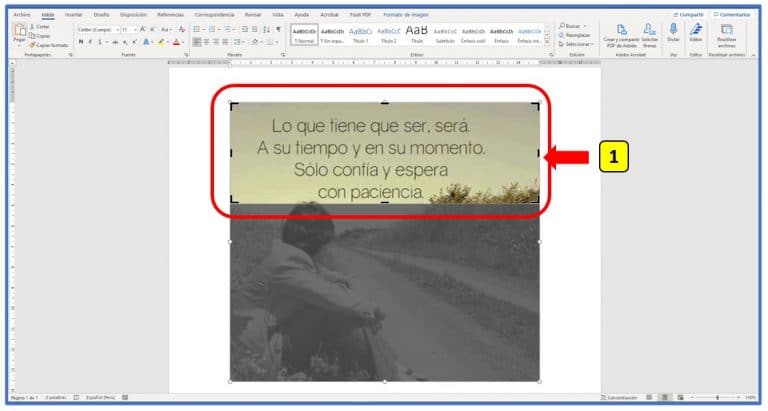The height and width of the screenshot is (411, 768).
Task: Toggle bold N formatting
Action: tap(81, 43)
